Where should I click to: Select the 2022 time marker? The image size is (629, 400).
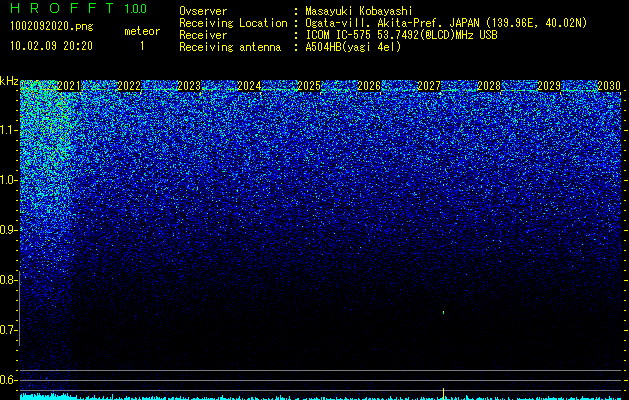coord(129,86)
